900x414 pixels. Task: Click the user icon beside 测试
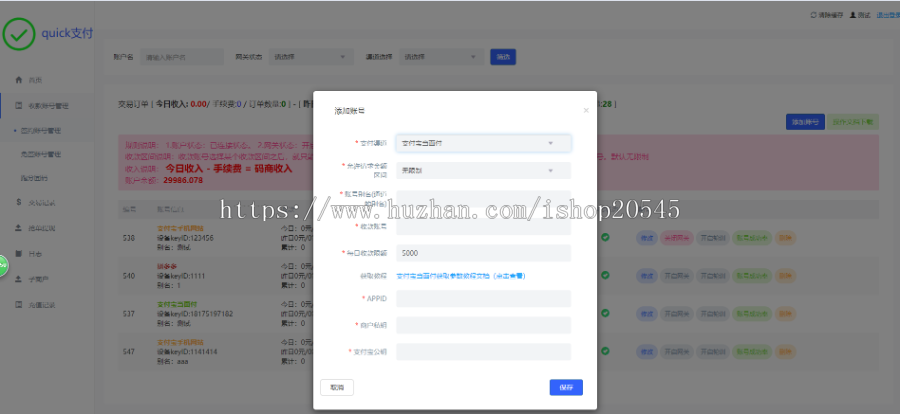click(x=853, y=15)
